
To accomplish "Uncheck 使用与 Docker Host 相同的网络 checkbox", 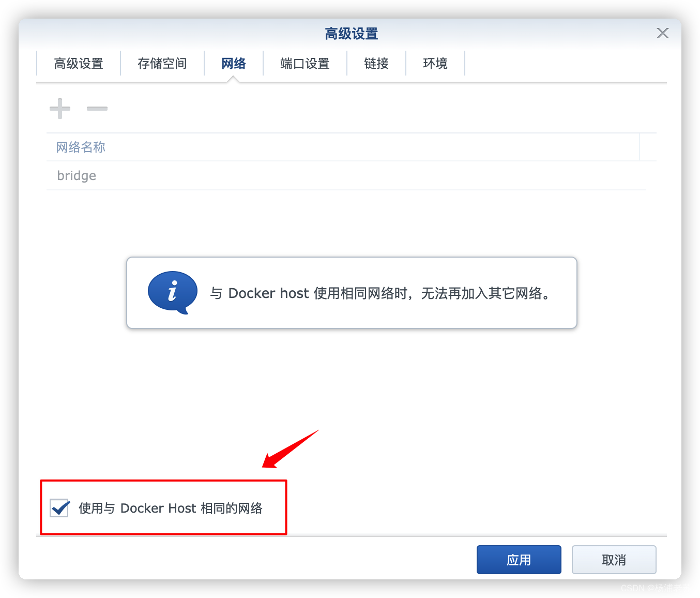I will 59,508.
